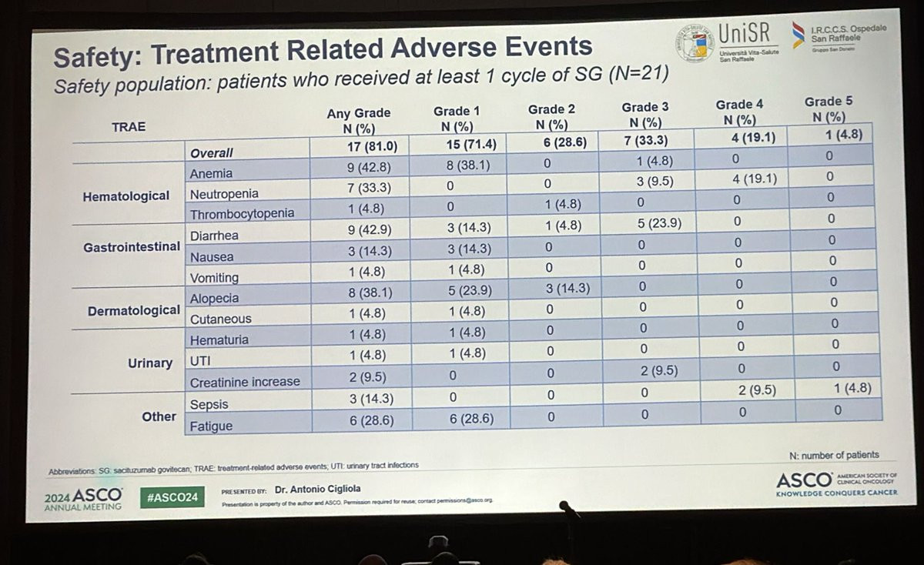Click the 'Diarrhea' row label
This screenshot has width=924, height=565.
pyautogui.click(x=213, y=236)
